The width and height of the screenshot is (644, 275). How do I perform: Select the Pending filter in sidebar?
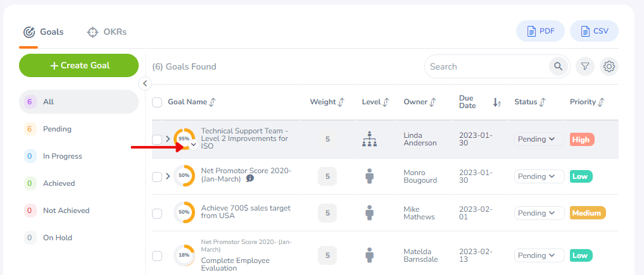(79, 129)
